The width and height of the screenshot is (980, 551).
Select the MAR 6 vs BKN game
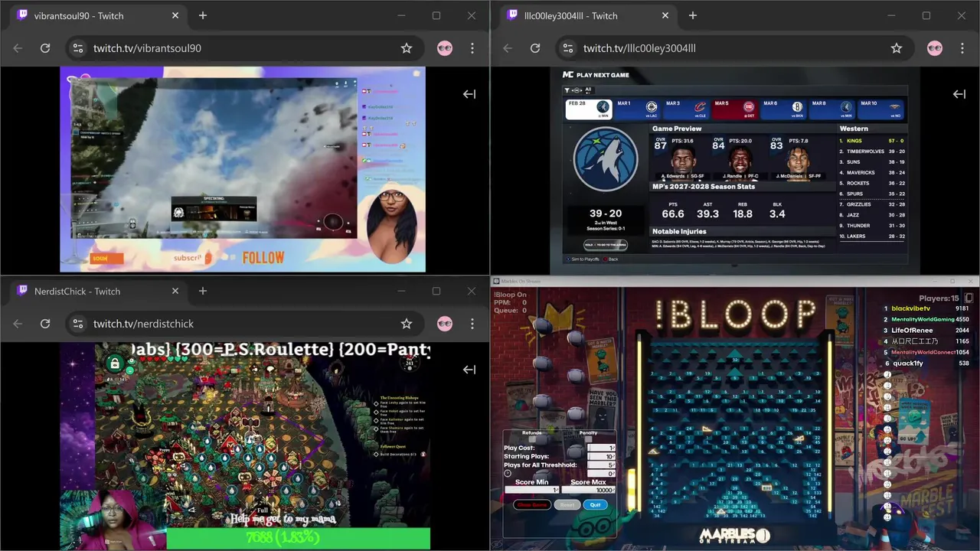[783, 109]
